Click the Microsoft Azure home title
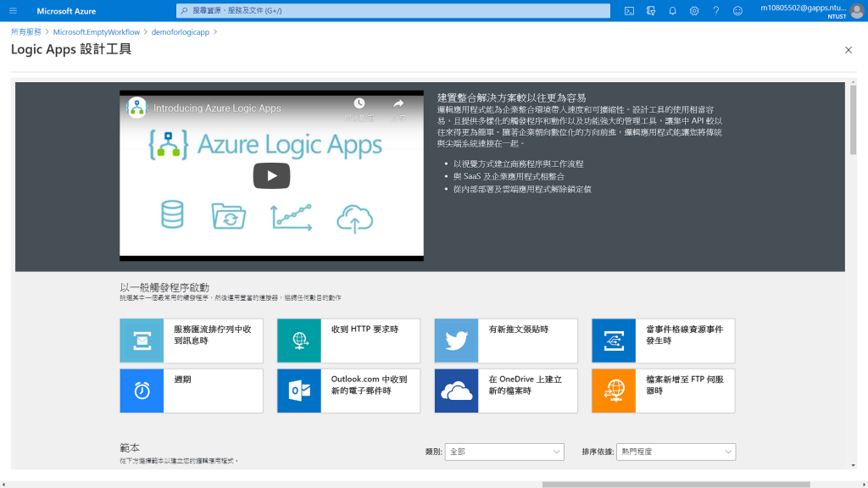This screenshot has width=868, height=488. pyautogui.click(x=66, y=10)
